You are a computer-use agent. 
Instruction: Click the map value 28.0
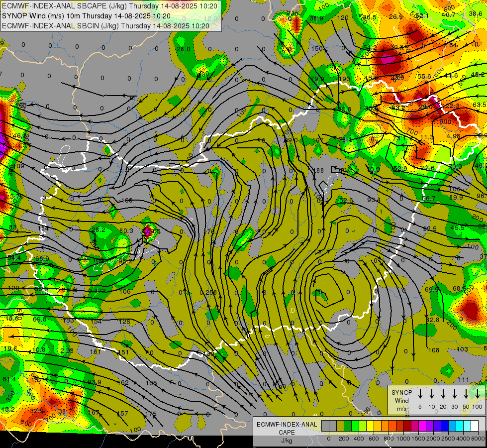pyautogui.click(x=183, y=49)
